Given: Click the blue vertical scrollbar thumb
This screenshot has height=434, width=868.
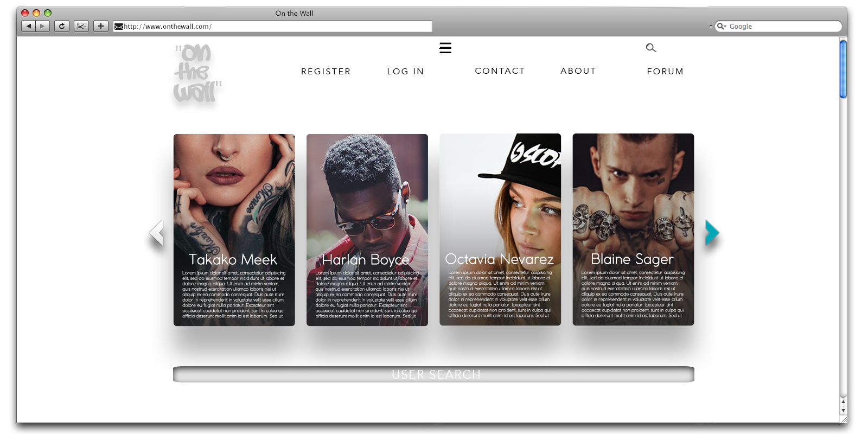Looking at the screenshot, I should pyautogui.click(x=843, y=69).
